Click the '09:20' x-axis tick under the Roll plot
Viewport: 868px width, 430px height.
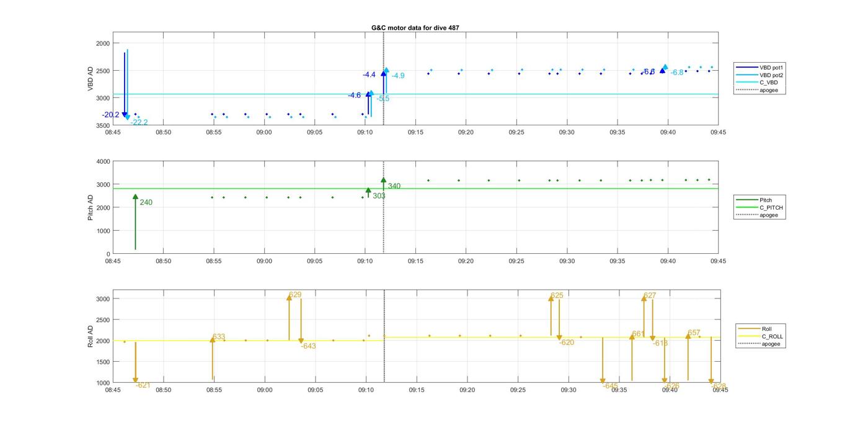467,390
